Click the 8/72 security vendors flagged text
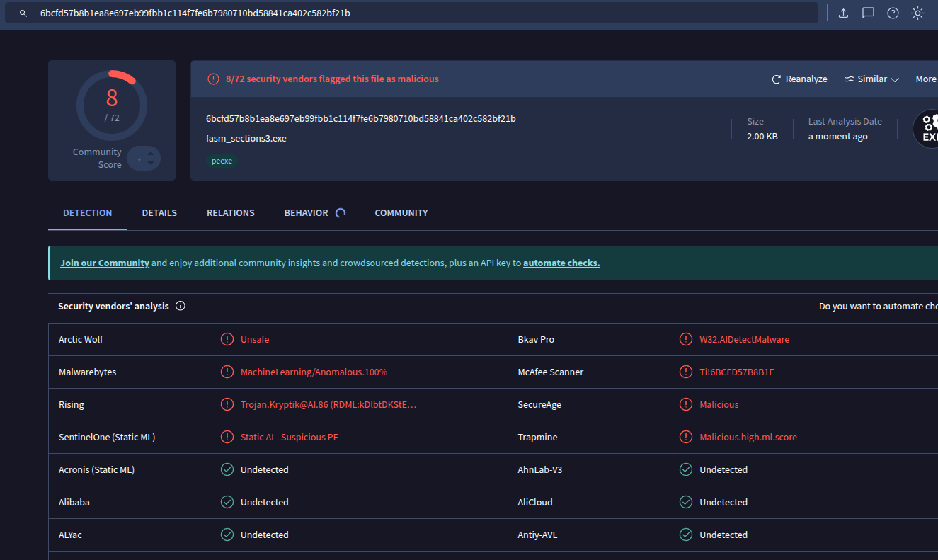The width and height of the screenshot is (938, 560). point(332,79)
